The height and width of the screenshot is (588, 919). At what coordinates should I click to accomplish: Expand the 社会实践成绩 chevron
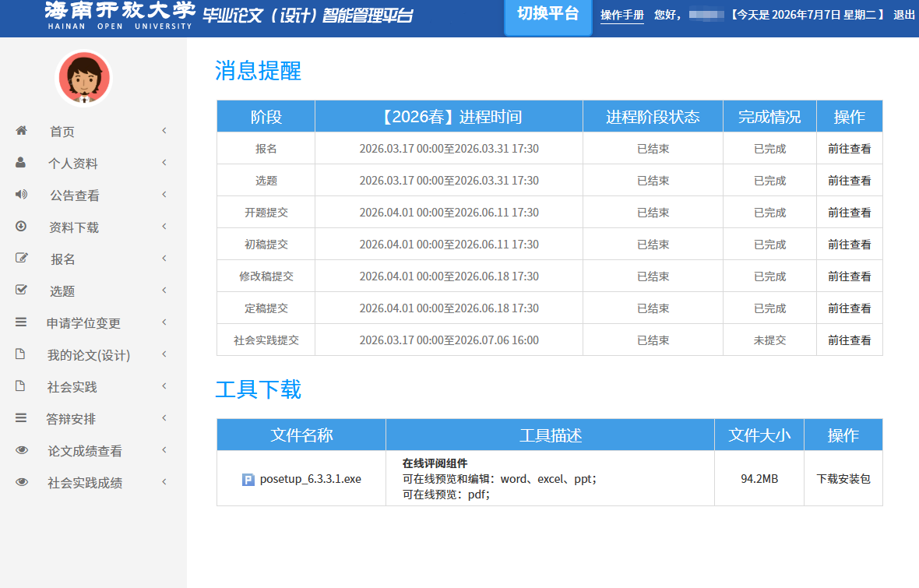[164, 482]
